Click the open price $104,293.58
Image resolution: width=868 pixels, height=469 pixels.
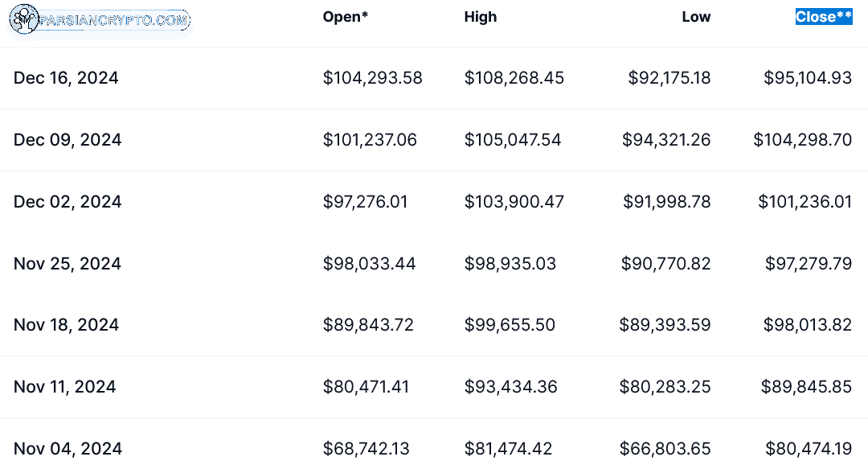click(373, 77)
